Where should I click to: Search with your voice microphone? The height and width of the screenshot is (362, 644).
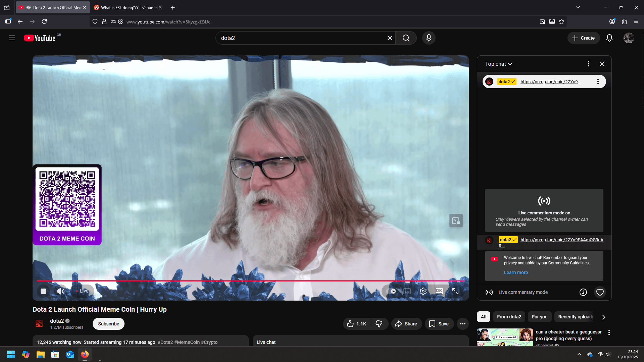[429, 38]
